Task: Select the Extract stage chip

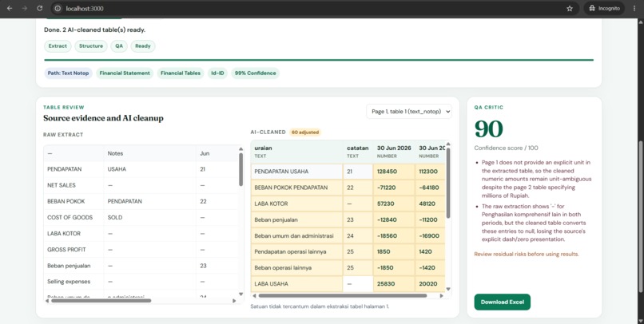Action: (58, 46)
